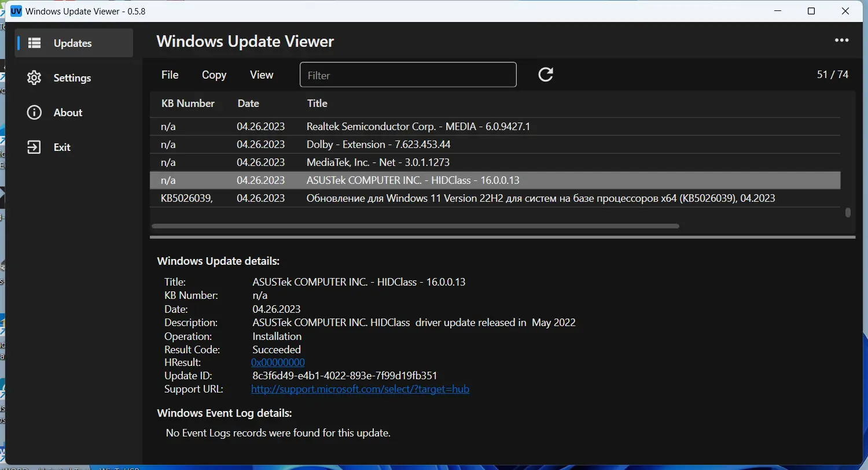Click the UV app icon in title bar

(x=16, y=11)
